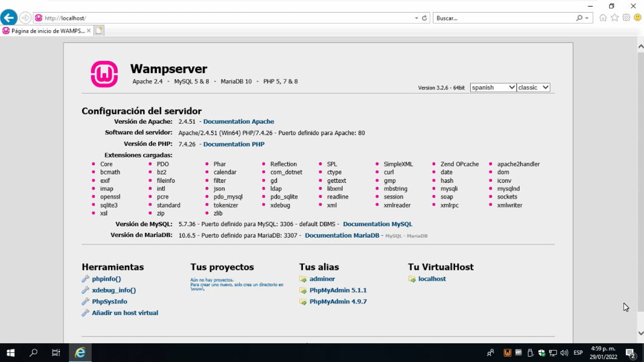Click the network tray icon

[x=553, y=352]
